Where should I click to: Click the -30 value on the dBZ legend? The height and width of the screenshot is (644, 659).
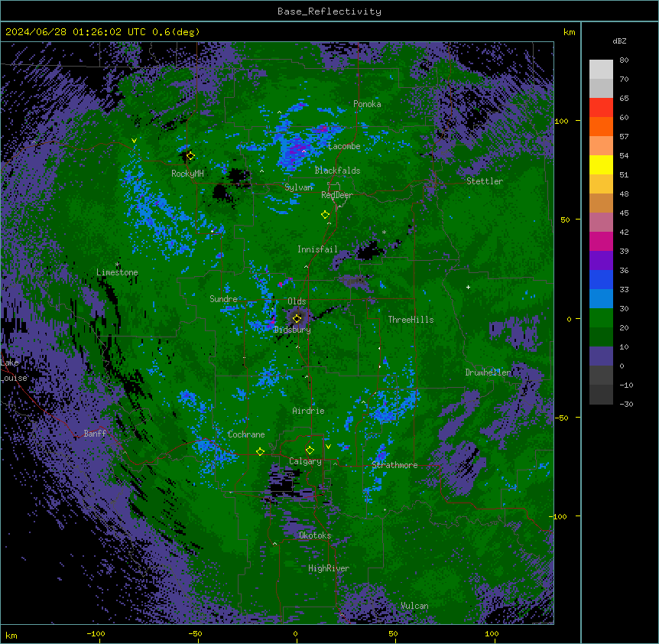click(626, 404)
